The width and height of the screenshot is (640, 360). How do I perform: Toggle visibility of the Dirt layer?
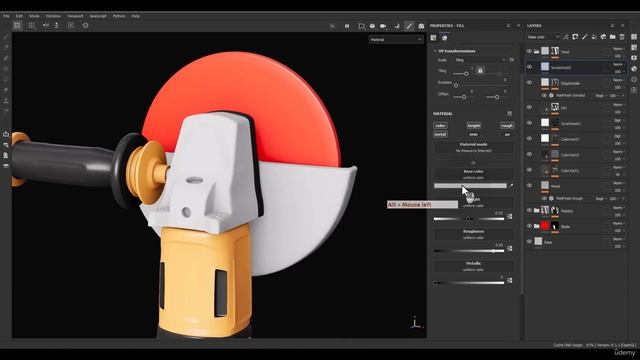click(529, 107)
